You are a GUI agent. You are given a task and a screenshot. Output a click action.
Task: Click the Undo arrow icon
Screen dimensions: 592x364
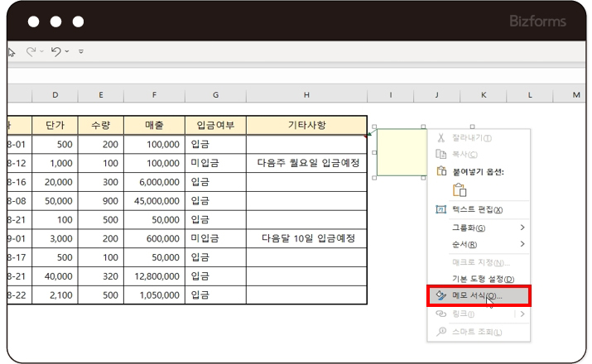55,51
